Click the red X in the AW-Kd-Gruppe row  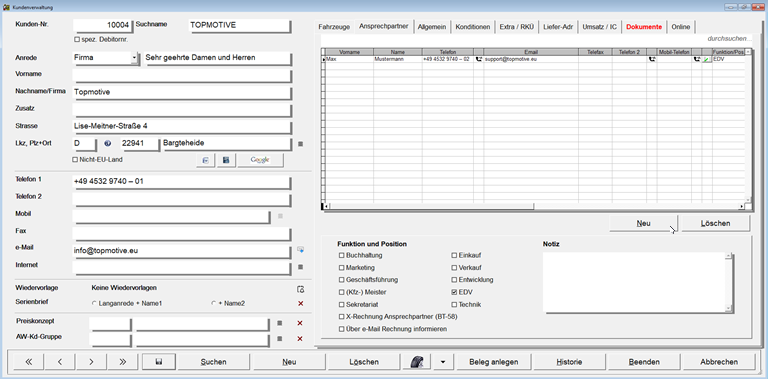300,338
